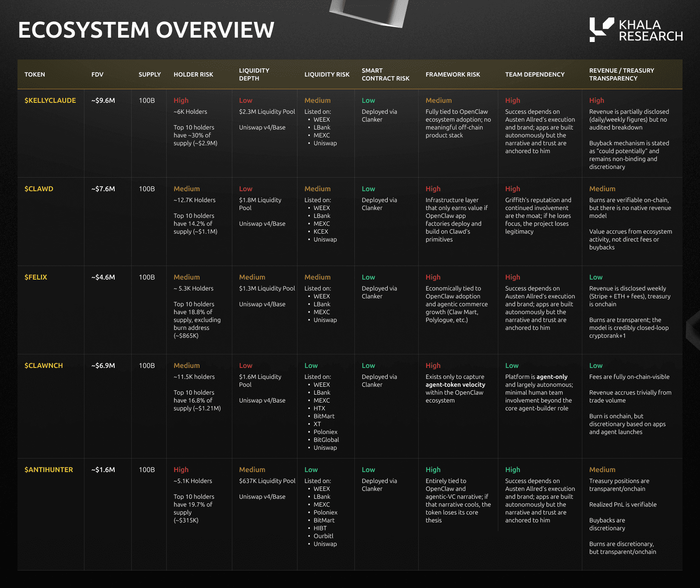Click the ~$1.6M FDV value
700x588 pixels.
103,469
